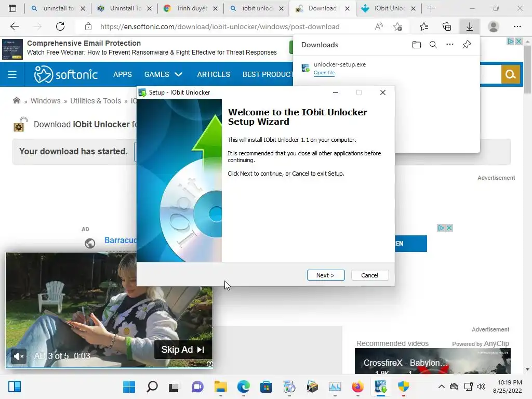The width and height of the screenshot is (532, 399).
Task: Cancel the IObit Unlocker setup wizard
Action: click(x=369, y=275)
